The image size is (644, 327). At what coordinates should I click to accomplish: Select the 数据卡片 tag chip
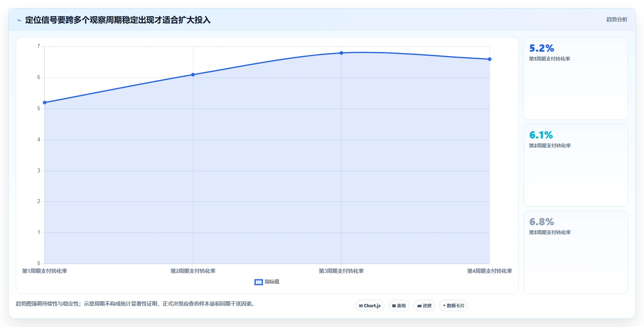(x=454, y=306)
